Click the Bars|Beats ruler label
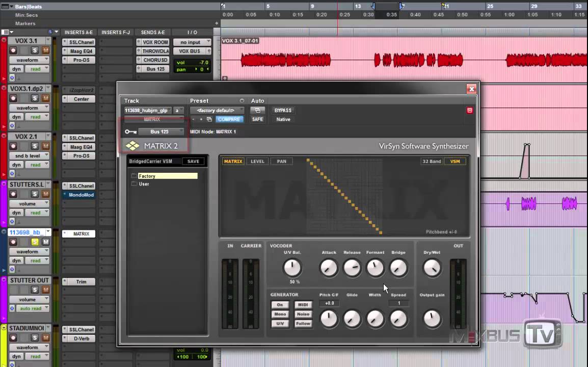 tap(29, 7)
